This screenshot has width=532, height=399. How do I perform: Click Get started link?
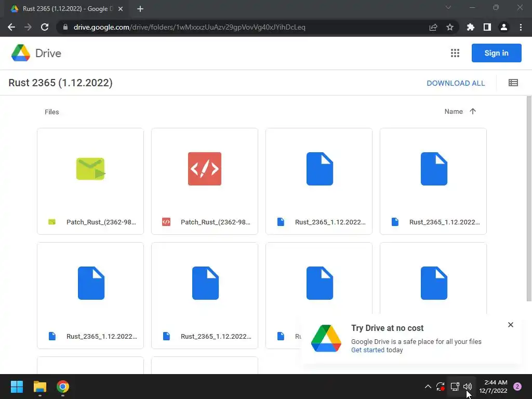click(x=368, y=350)
